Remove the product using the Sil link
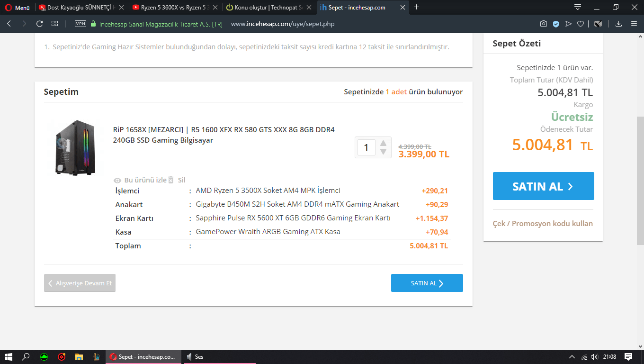Image resolution: width=644 pixels, height=364 pixels. [182, 180]
